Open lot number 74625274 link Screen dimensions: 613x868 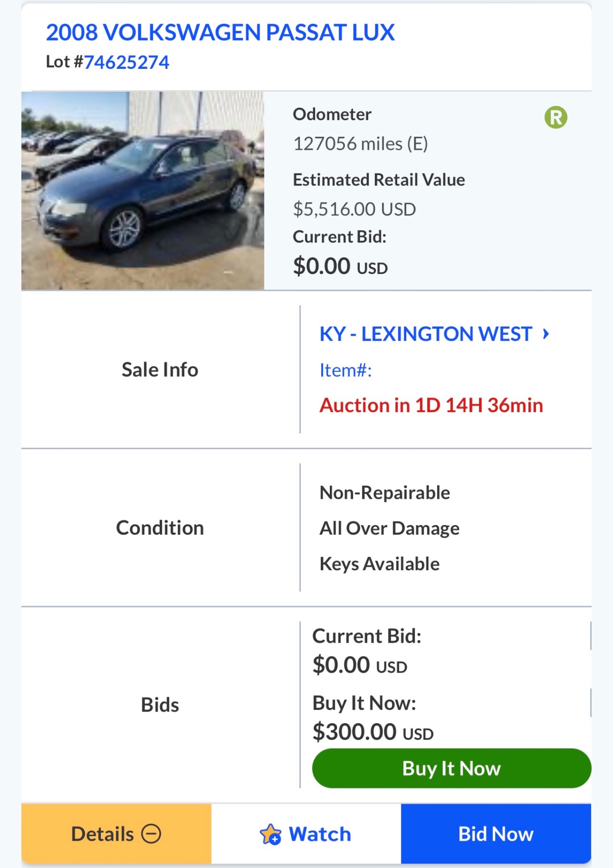126,62
